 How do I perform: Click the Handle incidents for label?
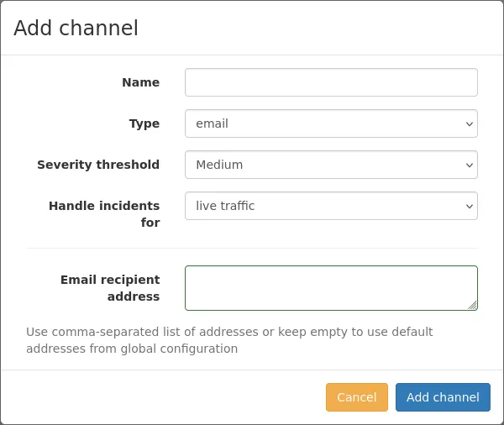[104, 214]
